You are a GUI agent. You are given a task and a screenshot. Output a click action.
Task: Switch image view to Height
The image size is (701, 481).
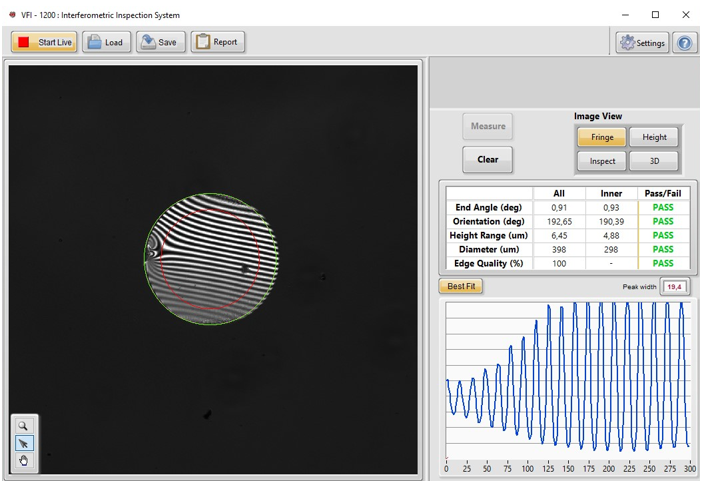[654, 137]
